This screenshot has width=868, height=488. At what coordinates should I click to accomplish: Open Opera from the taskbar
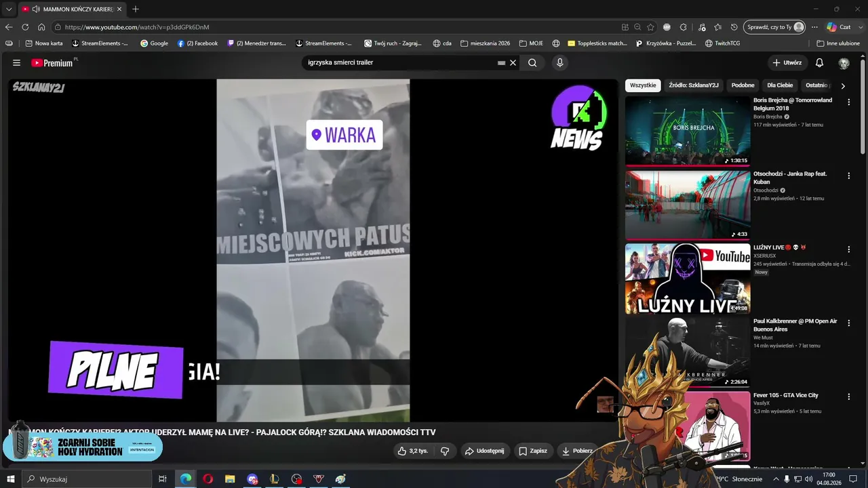pos(208,479)
